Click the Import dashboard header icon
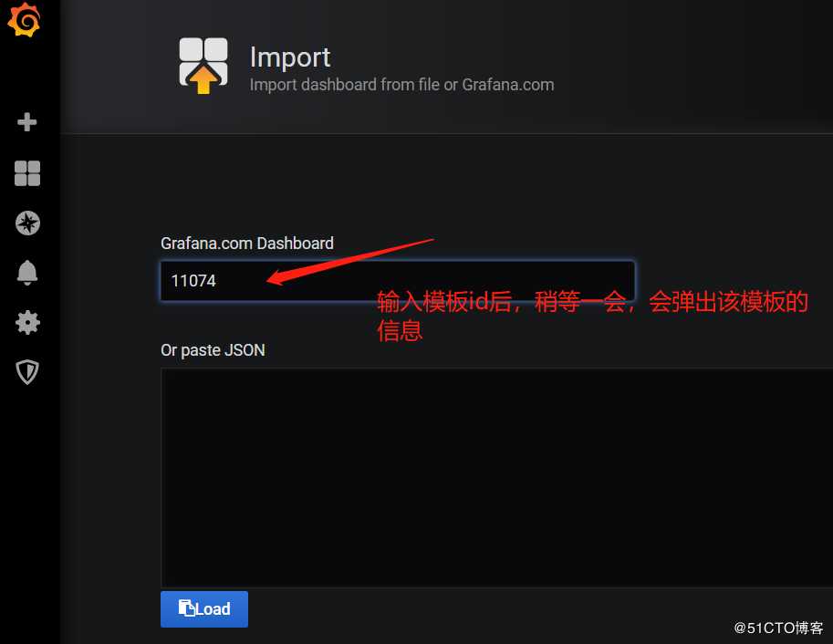833x644 pixels. click(x=203, y=66)
